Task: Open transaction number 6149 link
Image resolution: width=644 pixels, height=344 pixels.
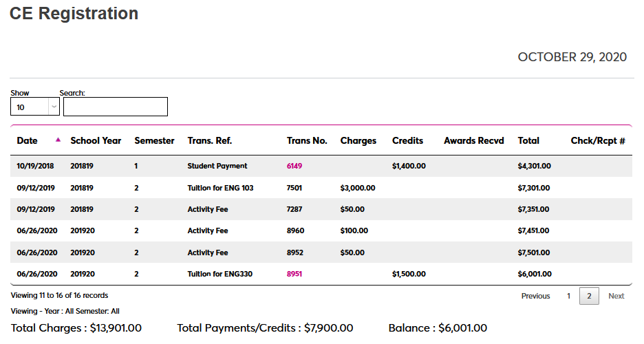Action: [x=294, y=166]
